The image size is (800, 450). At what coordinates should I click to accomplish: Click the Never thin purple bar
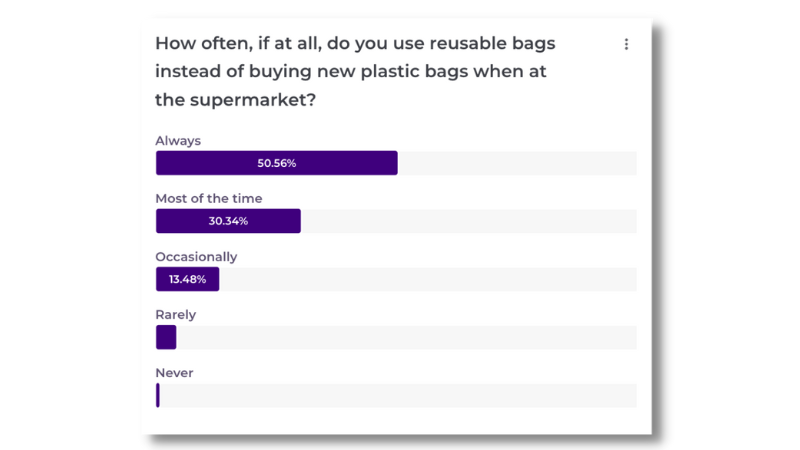(x=158, y=395)
